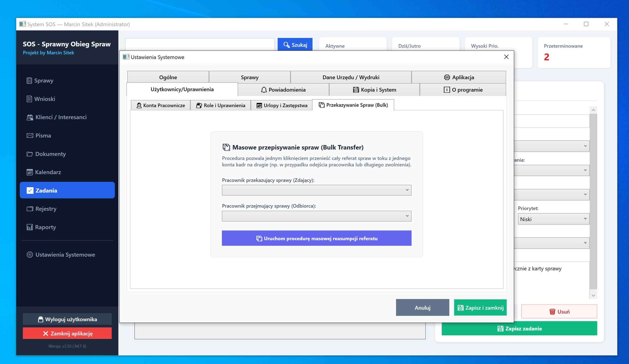The image size is (629, 364).
Task: Expand the Odbiorca employee dropdown
Action: (x=316, y=216)
